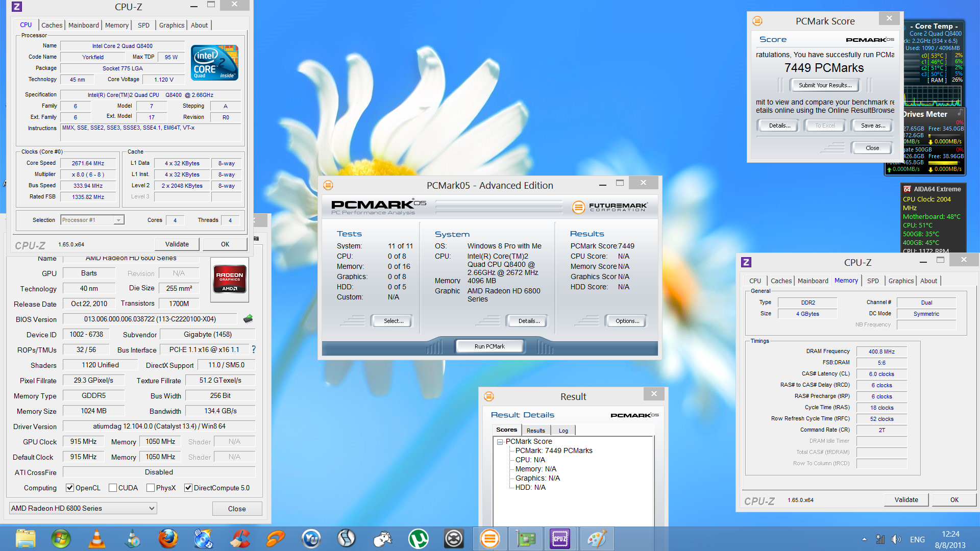
Task: Click the CPU-Z Z icon in top-left window
Action: coord(16,7)
